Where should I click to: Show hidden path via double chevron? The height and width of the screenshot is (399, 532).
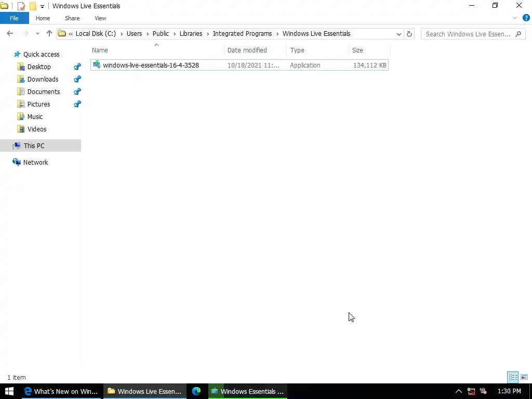[x=71, y=34]
